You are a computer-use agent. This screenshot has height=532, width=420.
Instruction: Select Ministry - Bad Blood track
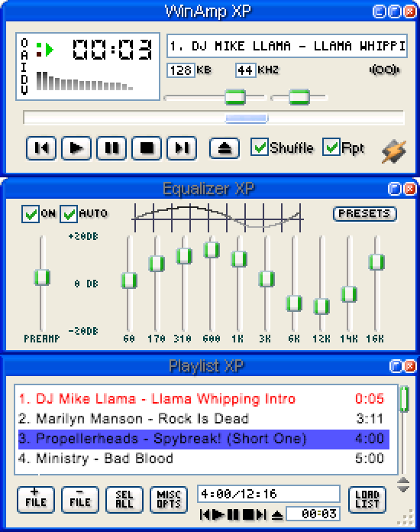pos(203,459)
